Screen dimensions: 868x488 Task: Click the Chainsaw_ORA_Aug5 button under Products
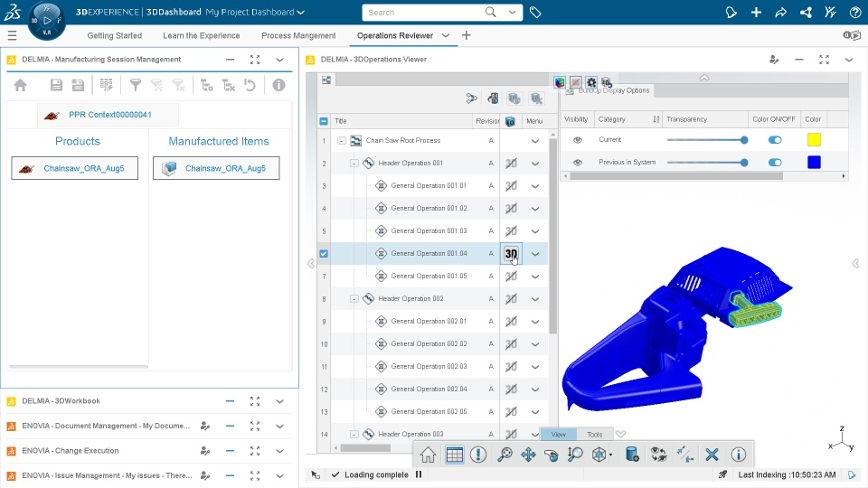coord(75,168)
